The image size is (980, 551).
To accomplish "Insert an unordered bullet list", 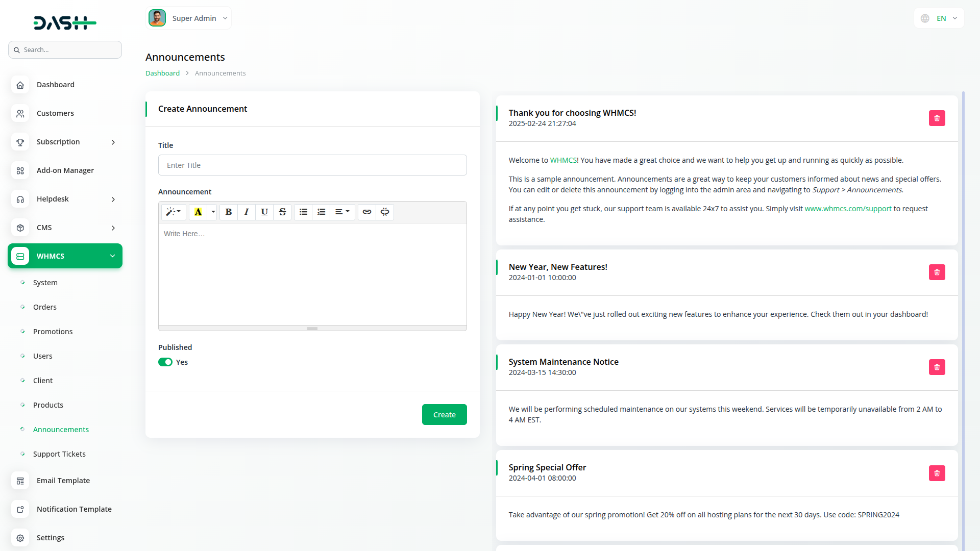I will click(303, 212).
